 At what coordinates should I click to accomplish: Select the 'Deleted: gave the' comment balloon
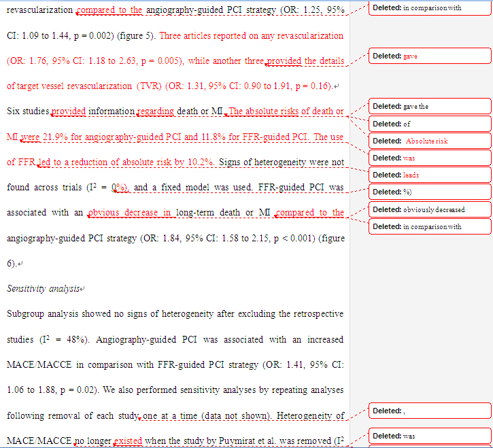429,106
